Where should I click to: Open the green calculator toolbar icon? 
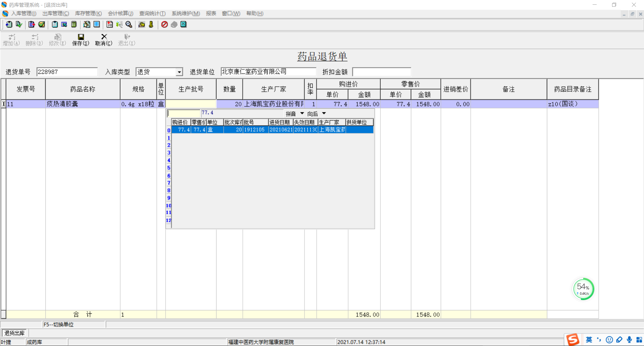click(x=74, y=24)
